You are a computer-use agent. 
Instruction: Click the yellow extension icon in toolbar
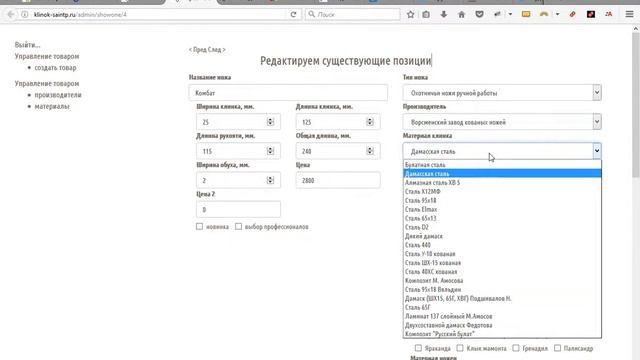tap(526, 14)
